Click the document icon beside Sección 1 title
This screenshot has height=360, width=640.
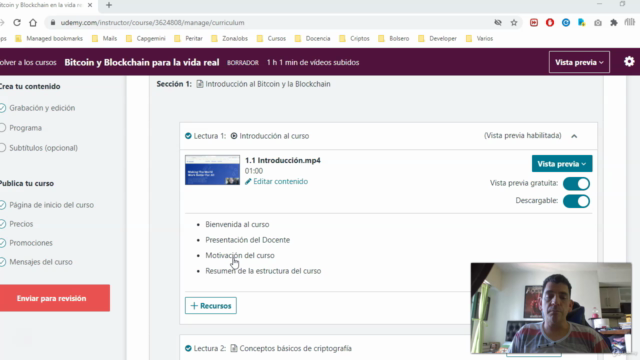200,84
